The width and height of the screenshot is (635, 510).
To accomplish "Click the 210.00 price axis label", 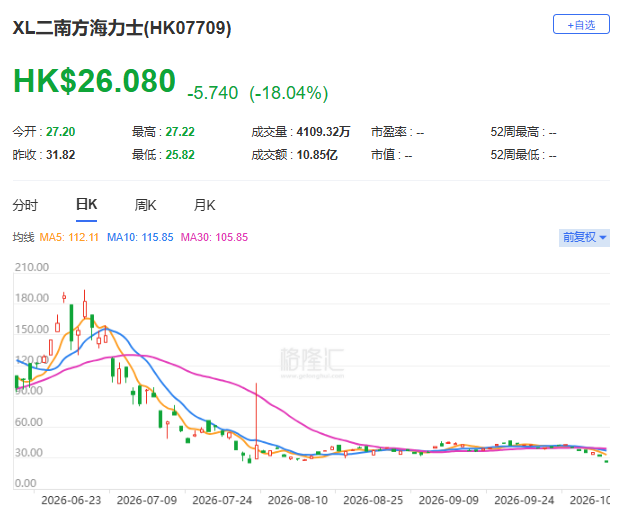I will [32, 267].
